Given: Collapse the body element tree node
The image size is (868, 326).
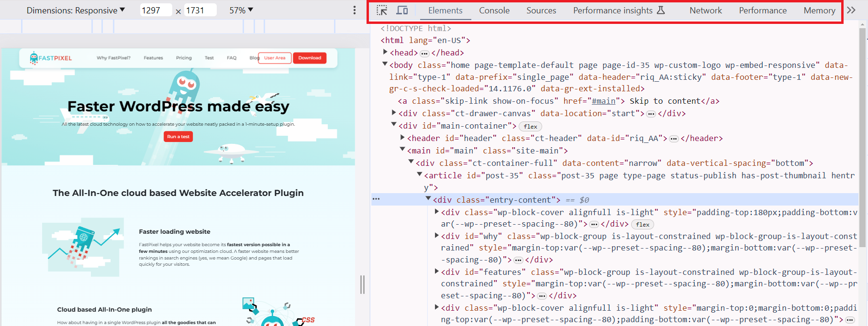Looking at the screenshot, I should coord(385,64).
